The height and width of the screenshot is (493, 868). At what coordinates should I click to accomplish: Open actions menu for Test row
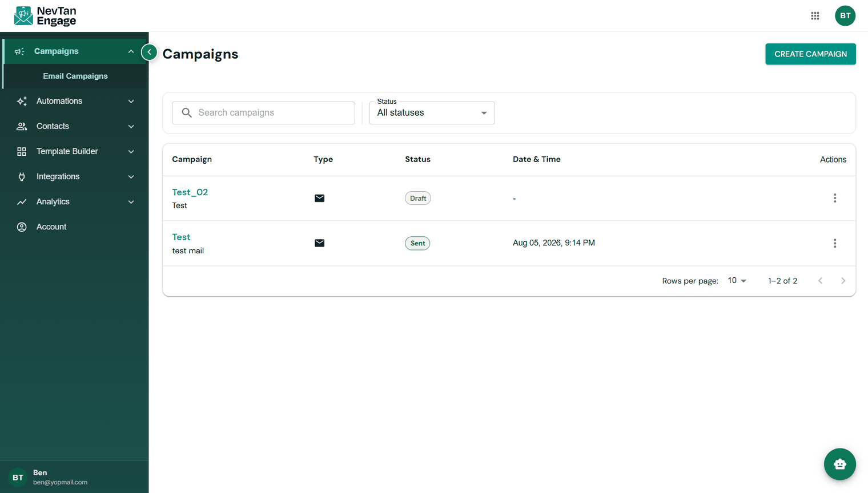click(x=835, y=243)
